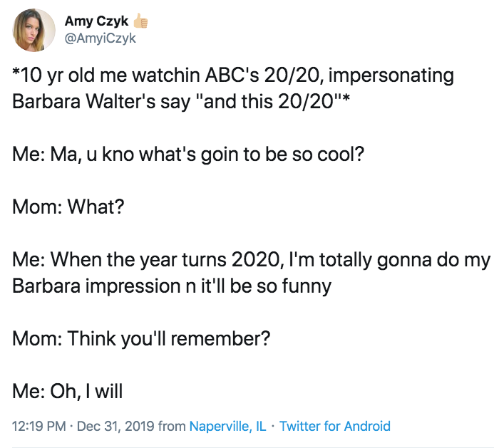This screenshot has width=494, height=448.
Task: Open the Amy Czyk display name link
Action: coord(96,21)
